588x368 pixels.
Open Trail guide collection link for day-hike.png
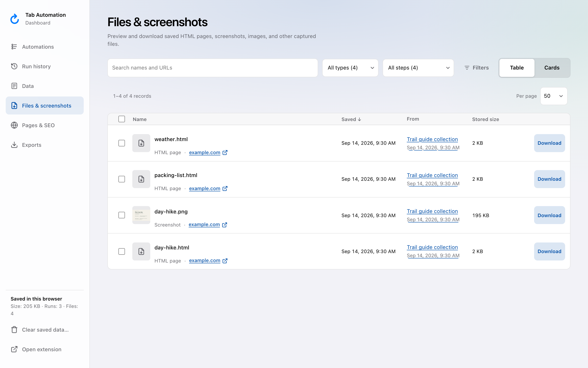click(432, 211)
